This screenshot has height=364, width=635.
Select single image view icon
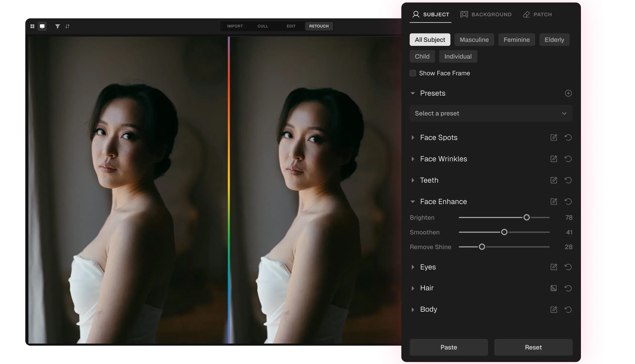click(x=42, y=26)
